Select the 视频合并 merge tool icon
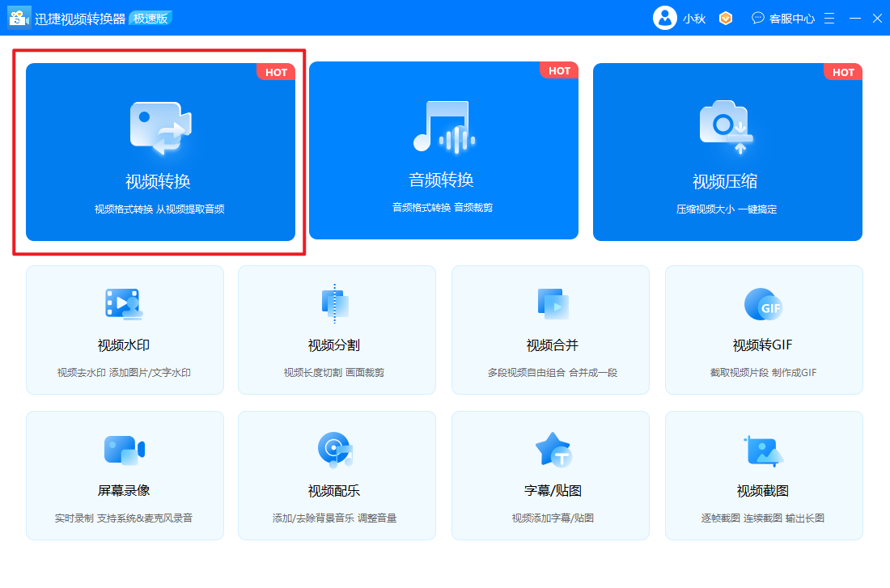Image resolution: width=890 pixels, height=588 pixels. tap(553, 303)
